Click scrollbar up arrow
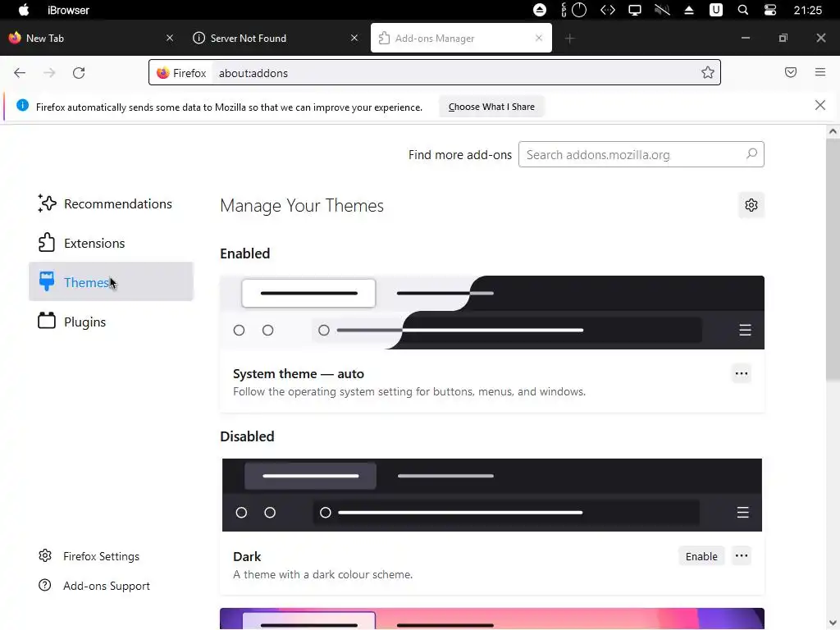This screenshot has height=630, width=840. click(833, 131)
